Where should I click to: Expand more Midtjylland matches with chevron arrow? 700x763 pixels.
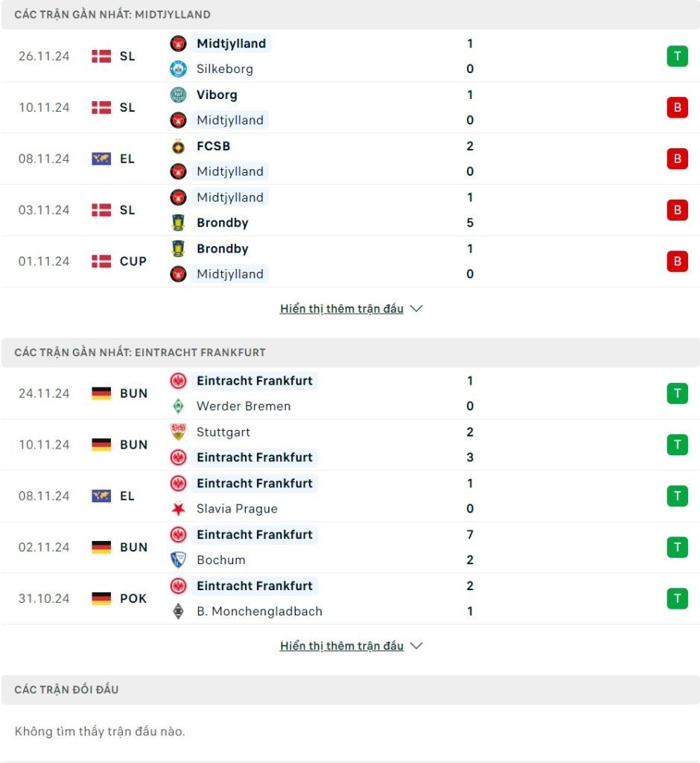417,308
